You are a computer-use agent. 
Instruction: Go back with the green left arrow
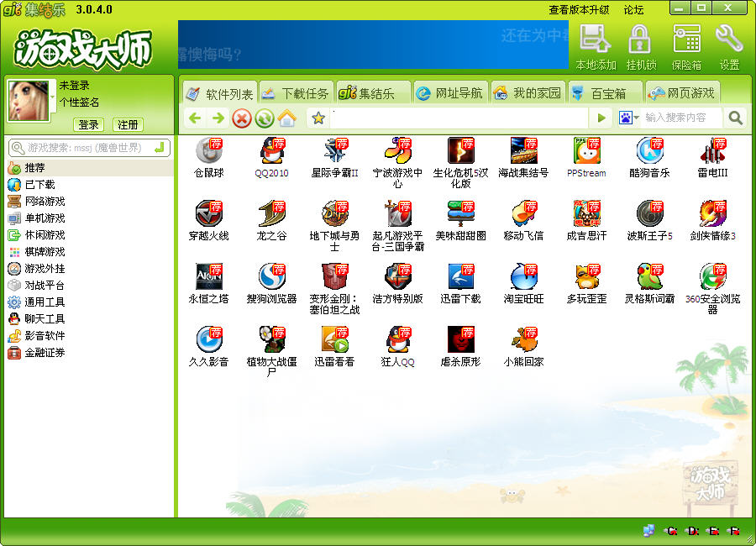tap(195, 118)
